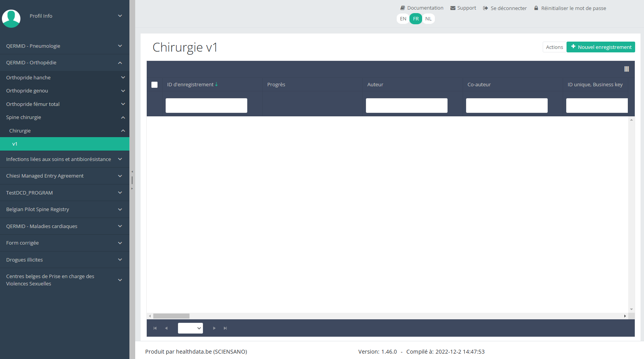
Task: Click the user profile avatar icon
Action: tap(11, 18)
